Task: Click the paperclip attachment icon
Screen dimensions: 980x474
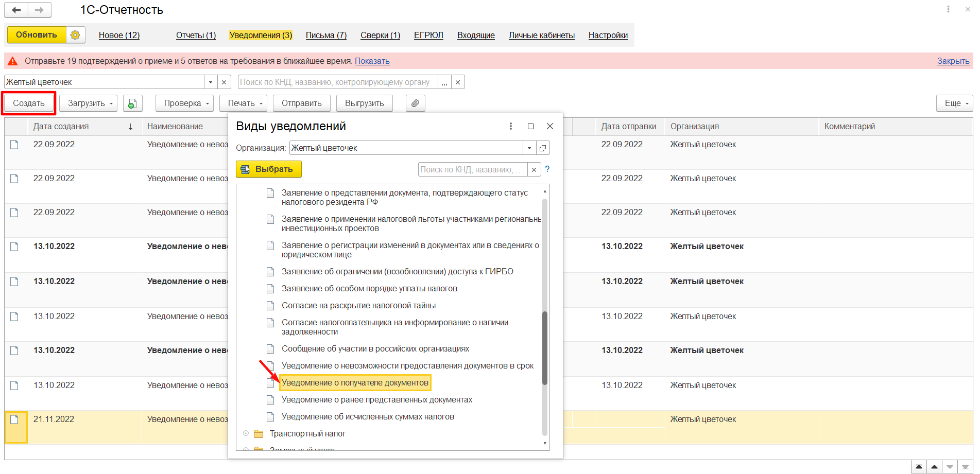Action: point(415,103)
